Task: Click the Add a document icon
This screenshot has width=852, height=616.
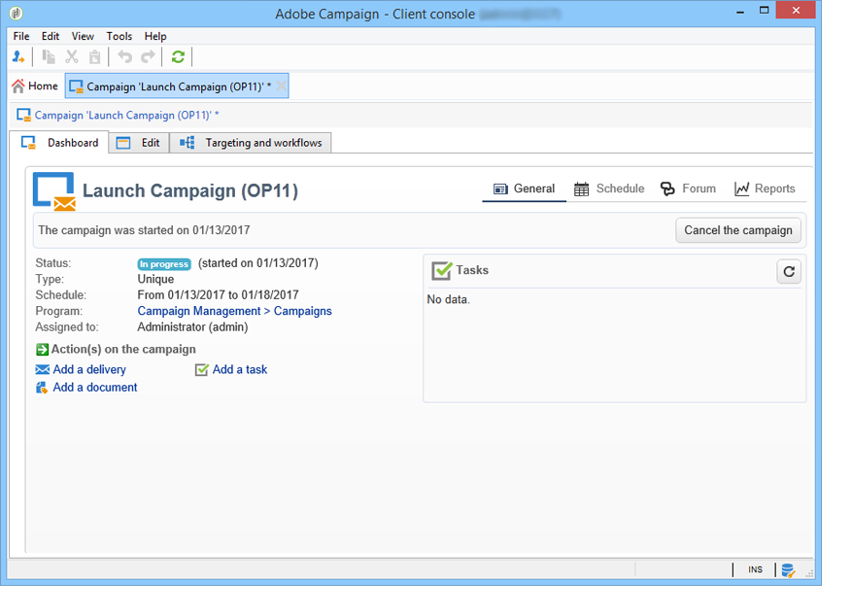Action: [42, 388]
